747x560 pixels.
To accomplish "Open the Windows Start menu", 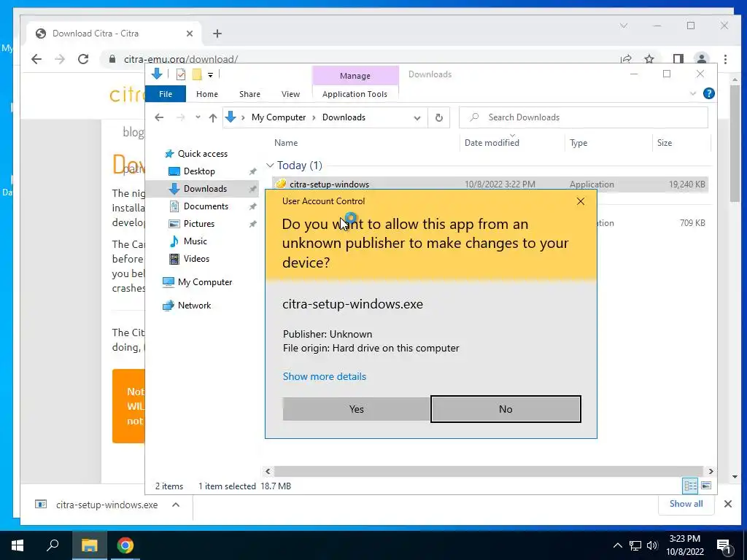I will pos(18,545).
